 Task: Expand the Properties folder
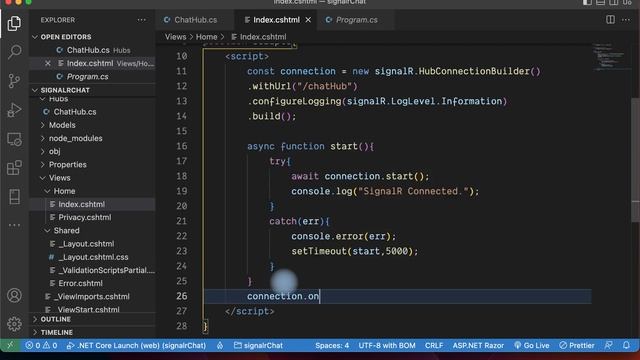[67, 164]
